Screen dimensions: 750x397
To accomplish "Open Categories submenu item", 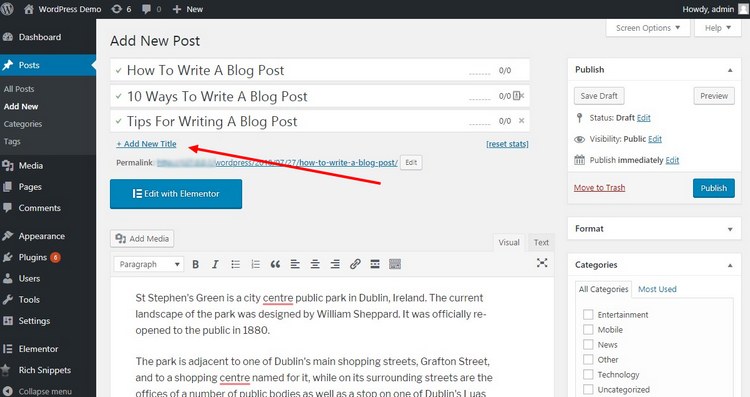I will click(x=22, y=124).
